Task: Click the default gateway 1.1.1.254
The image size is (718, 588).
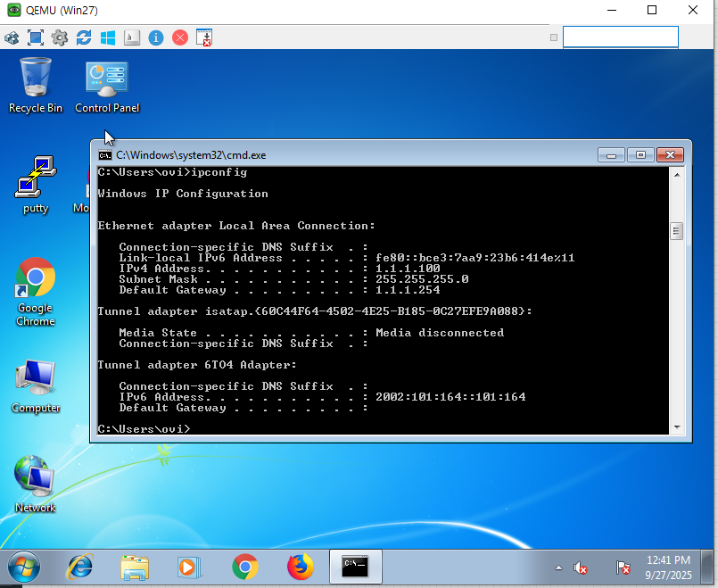Action: 408,289
